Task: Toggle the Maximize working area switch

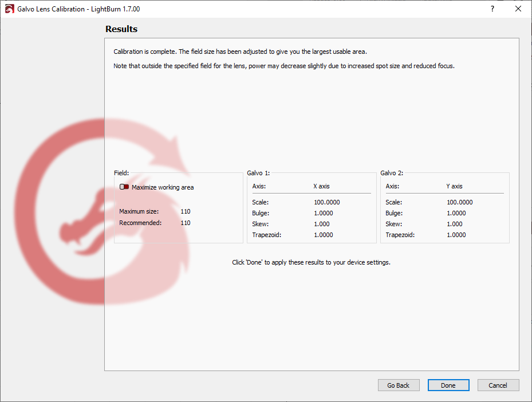Action: (124, 187)
